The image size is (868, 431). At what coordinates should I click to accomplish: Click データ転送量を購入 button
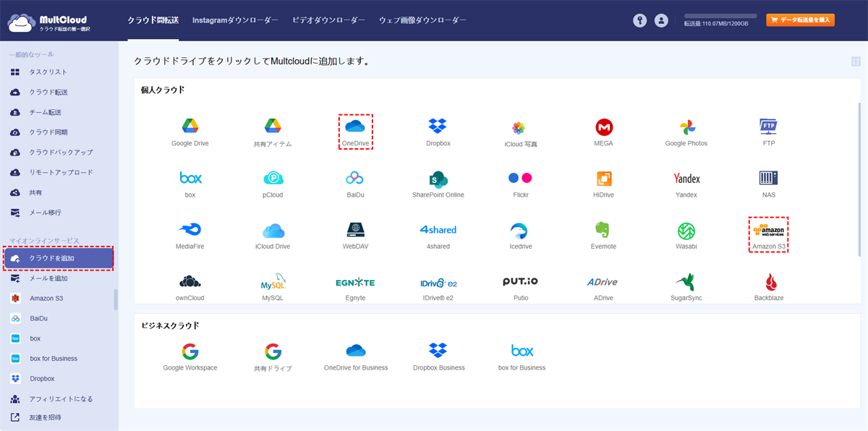(800, 20)
